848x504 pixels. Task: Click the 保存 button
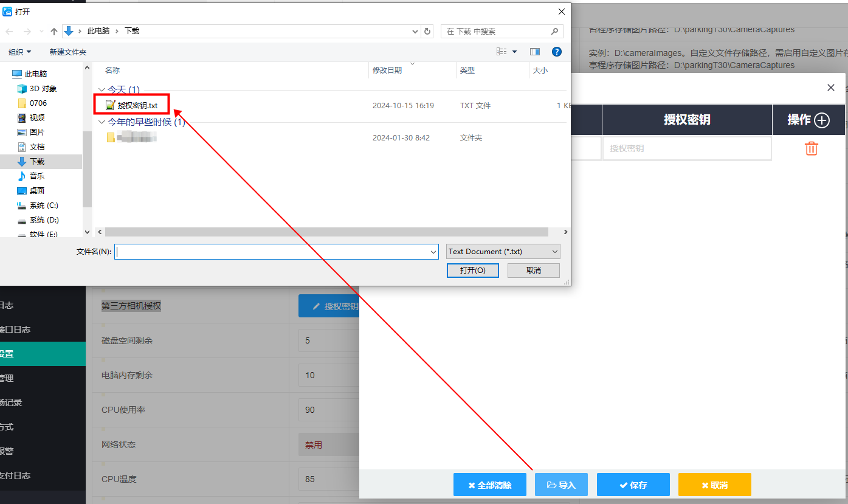[x=633, y=485]
